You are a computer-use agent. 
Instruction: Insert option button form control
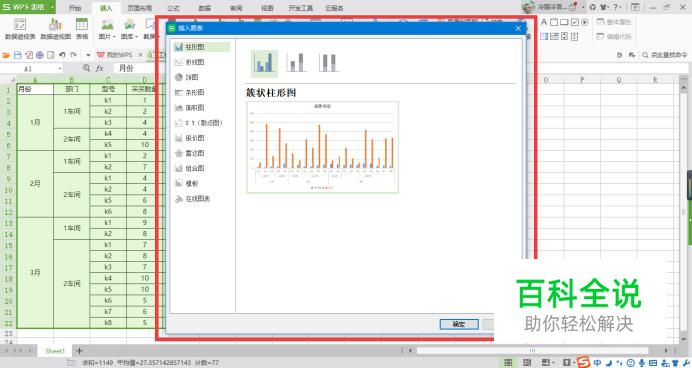(585, 22)
